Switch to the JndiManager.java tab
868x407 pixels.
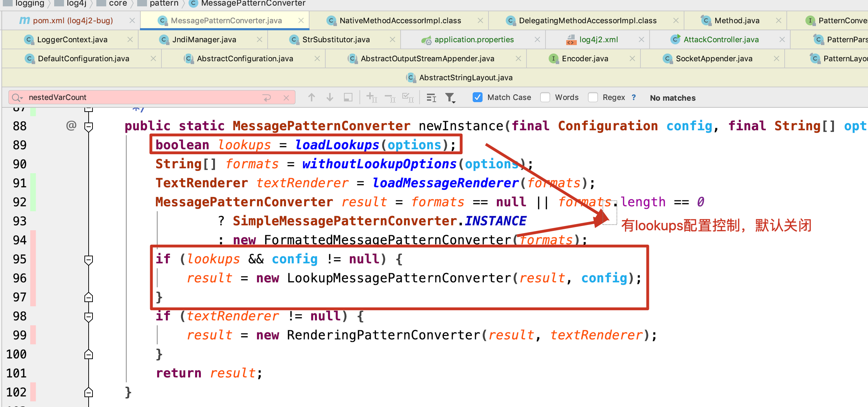click(204, 40)
